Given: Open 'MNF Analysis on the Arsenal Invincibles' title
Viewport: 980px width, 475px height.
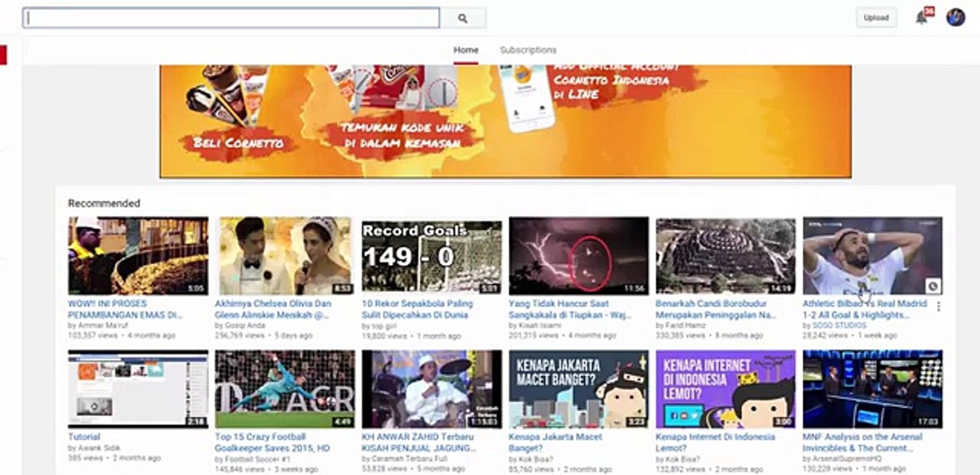Looking at the screenshot, I should pos(863,443).
